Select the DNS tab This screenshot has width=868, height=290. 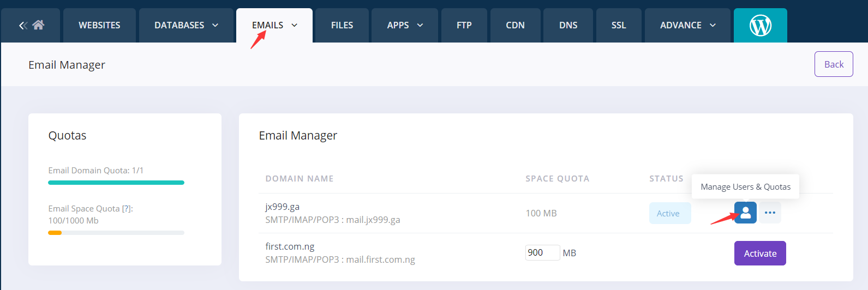(568, 25)
